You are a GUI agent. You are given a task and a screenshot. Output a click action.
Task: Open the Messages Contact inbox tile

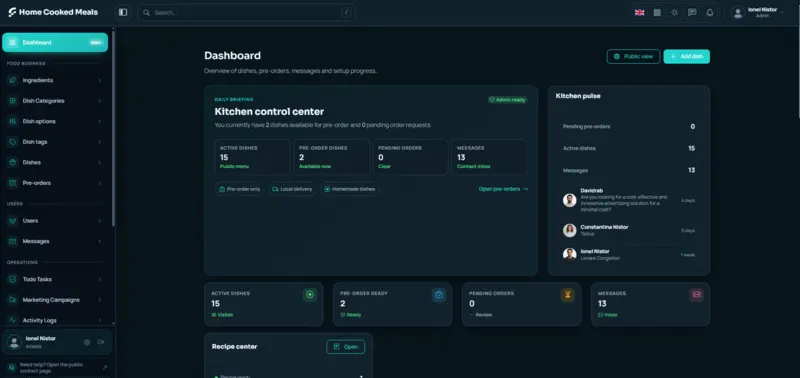[490, 157]
